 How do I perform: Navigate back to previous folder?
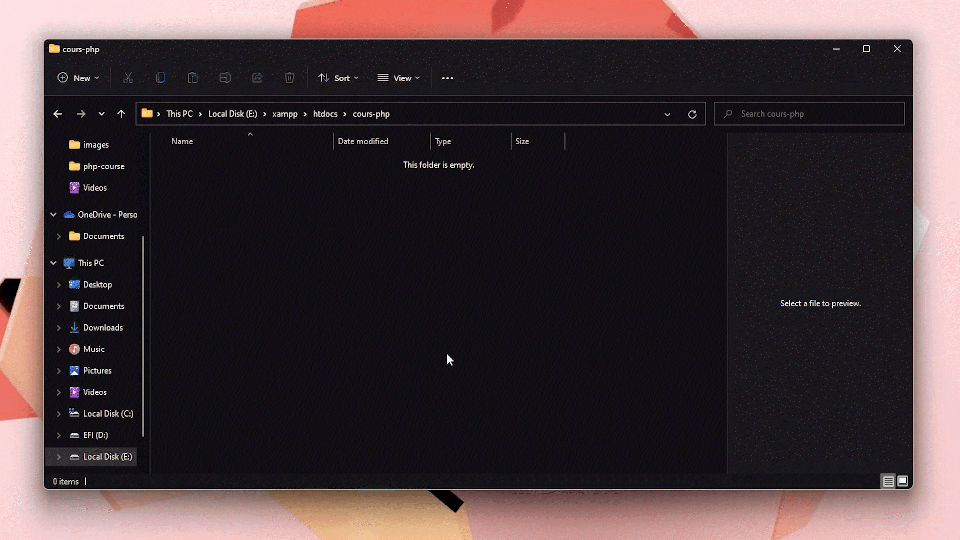(58, 114)
